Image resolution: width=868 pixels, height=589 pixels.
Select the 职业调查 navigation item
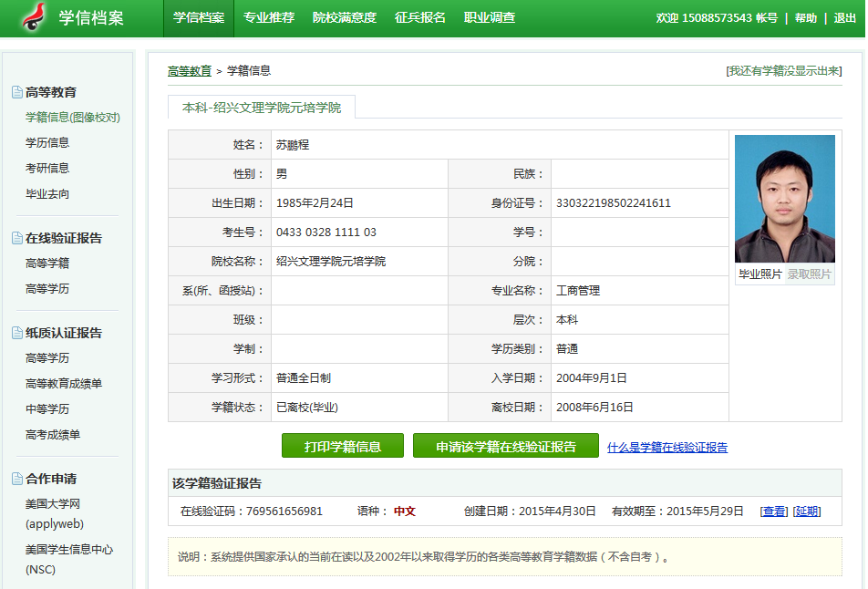pyautogui.click(x=490, y=18)
